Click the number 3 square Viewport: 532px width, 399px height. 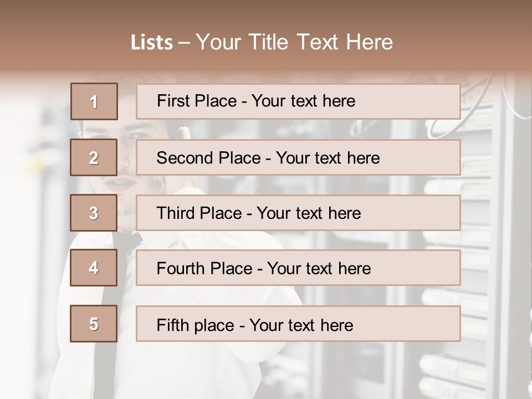pyautogui.click(x=94, y=213)
